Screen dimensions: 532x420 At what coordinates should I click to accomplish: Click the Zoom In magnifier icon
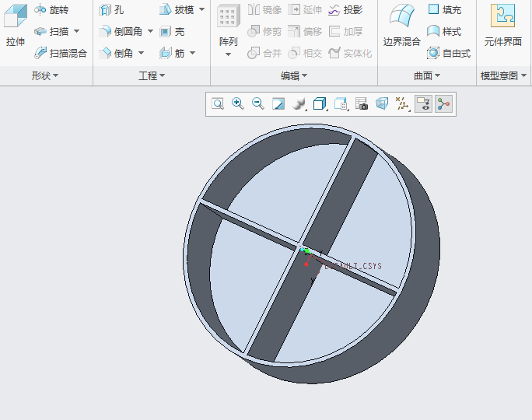(238, 104)
